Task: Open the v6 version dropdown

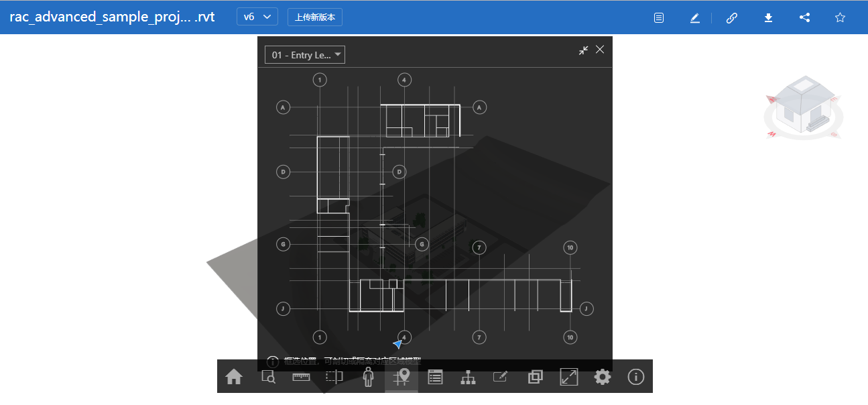Action: pyautogui.click(x=257, y=17)
